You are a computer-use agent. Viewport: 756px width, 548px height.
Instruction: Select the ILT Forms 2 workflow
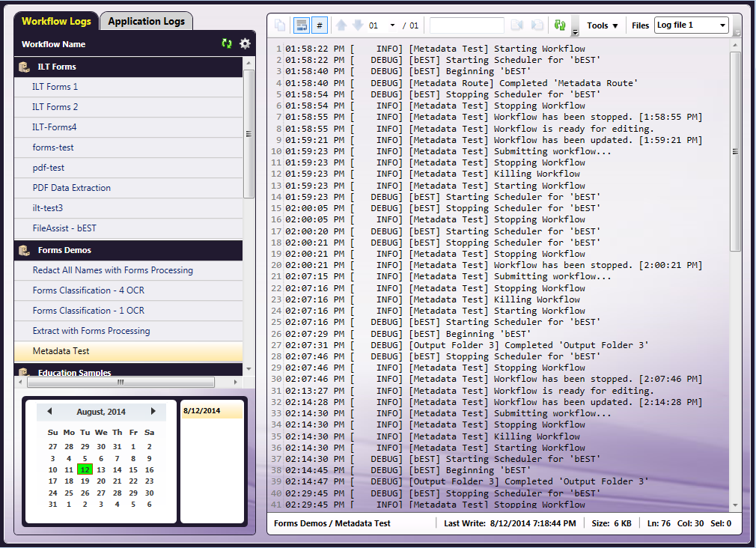128,107
